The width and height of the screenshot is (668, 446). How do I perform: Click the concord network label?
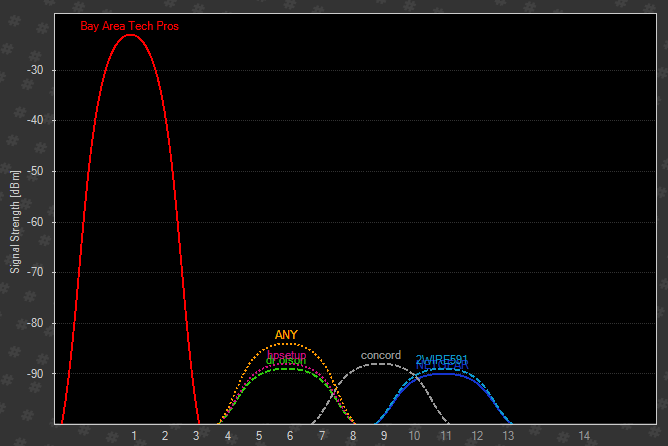(381, 355)
